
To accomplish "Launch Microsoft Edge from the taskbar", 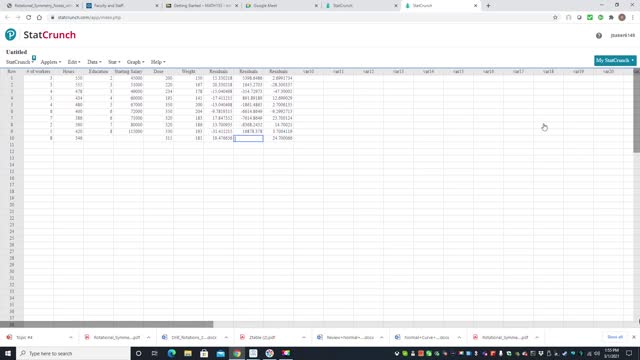I will (171, 353).
